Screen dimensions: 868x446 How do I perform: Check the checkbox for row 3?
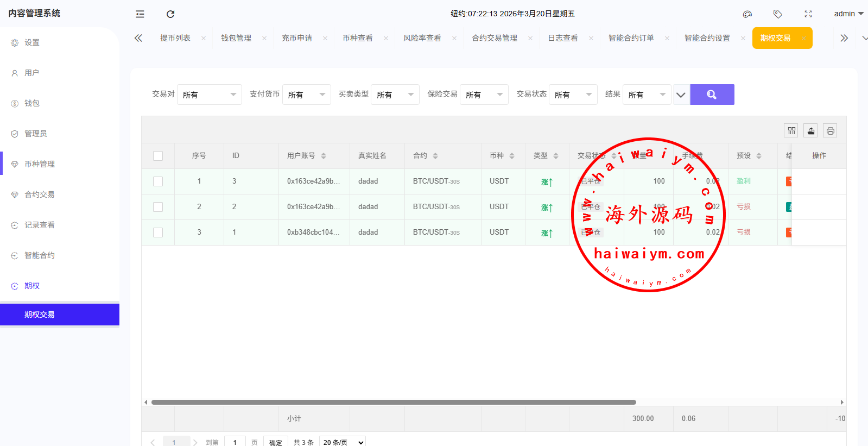158,233
